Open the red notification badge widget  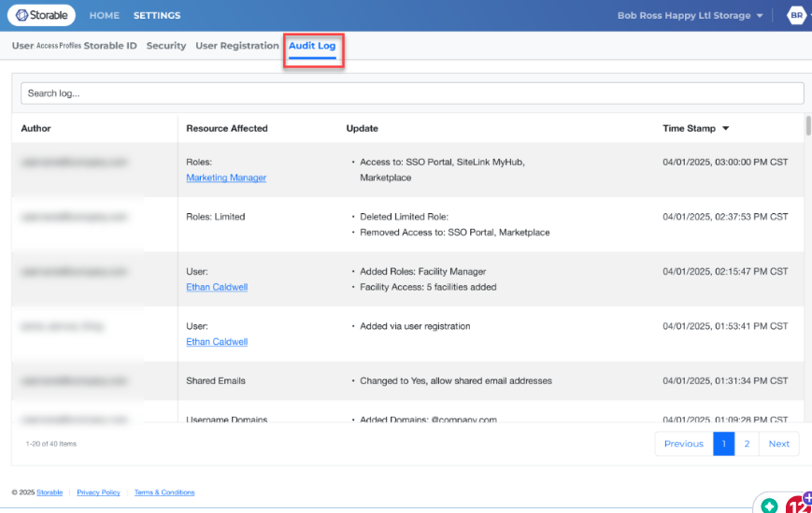pyautogui.click(x=799, y=505)
